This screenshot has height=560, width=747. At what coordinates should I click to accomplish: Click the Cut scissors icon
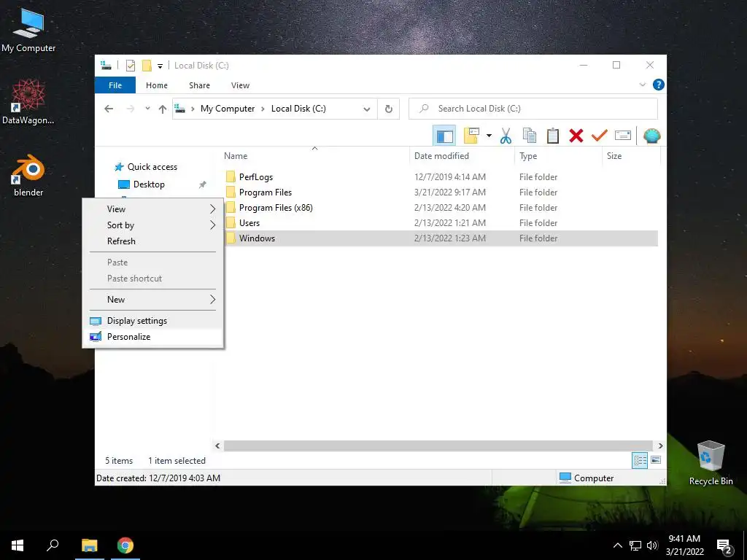coord(506,136)
